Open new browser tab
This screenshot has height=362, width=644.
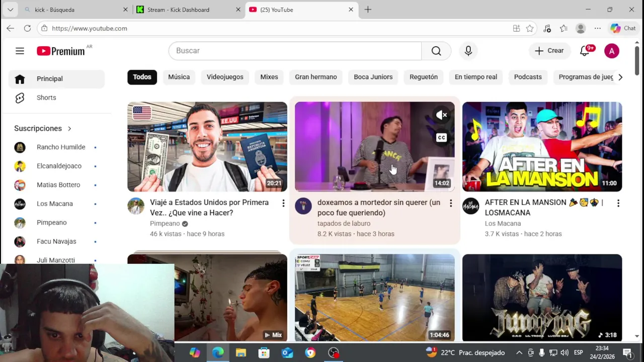click(x=368, y=10)
